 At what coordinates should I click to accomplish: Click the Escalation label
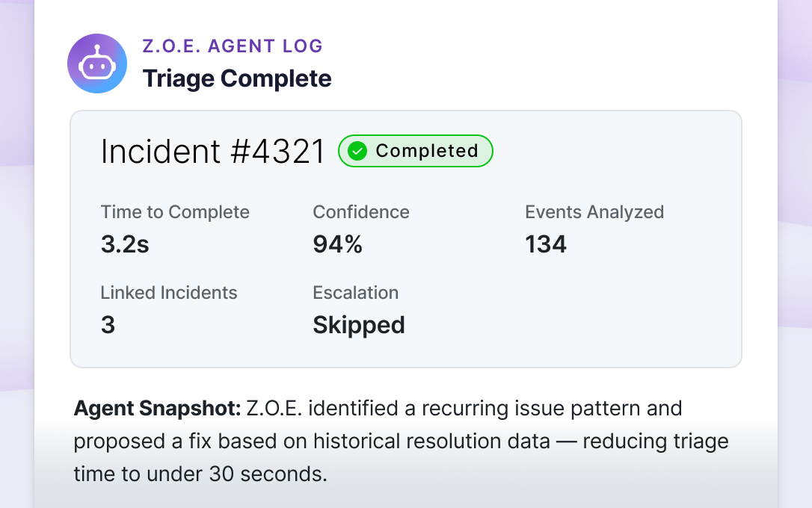click(356, 293)
